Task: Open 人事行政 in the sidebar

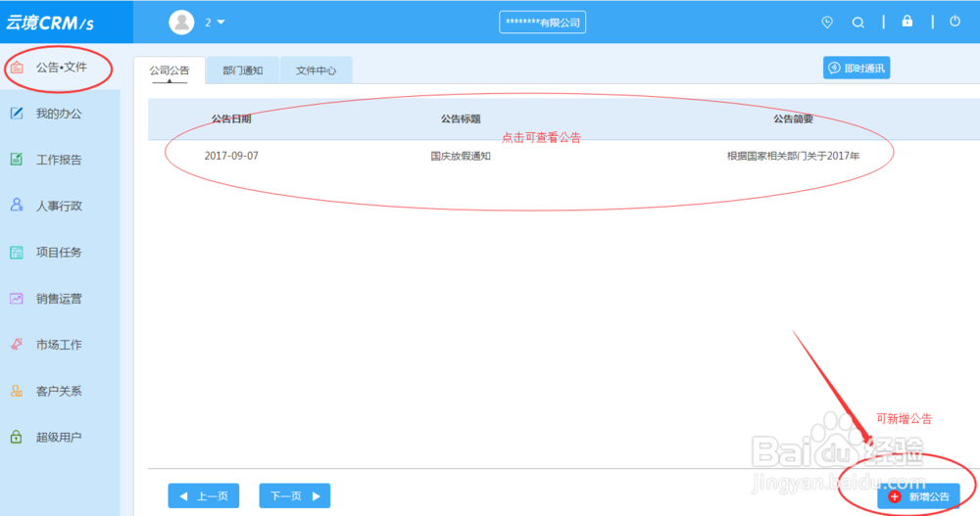Action: point(60,207)
